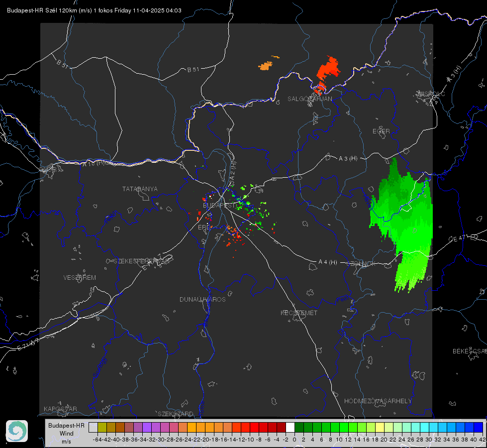This screenshot has width=487, height=448.
Task: Click the VESZPRÉM city label
Action: point(80,278)
